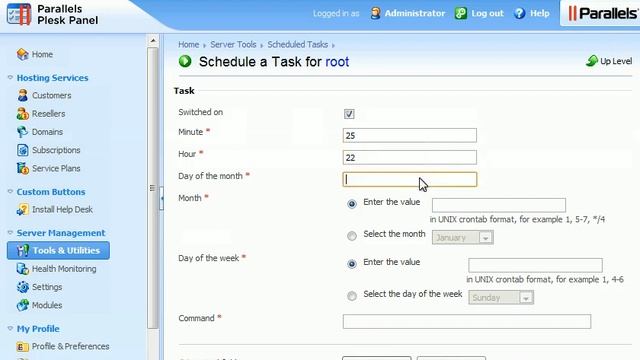Open Subscriptions in the sidebar
This screenshot has width=640, height=360.
56,150
